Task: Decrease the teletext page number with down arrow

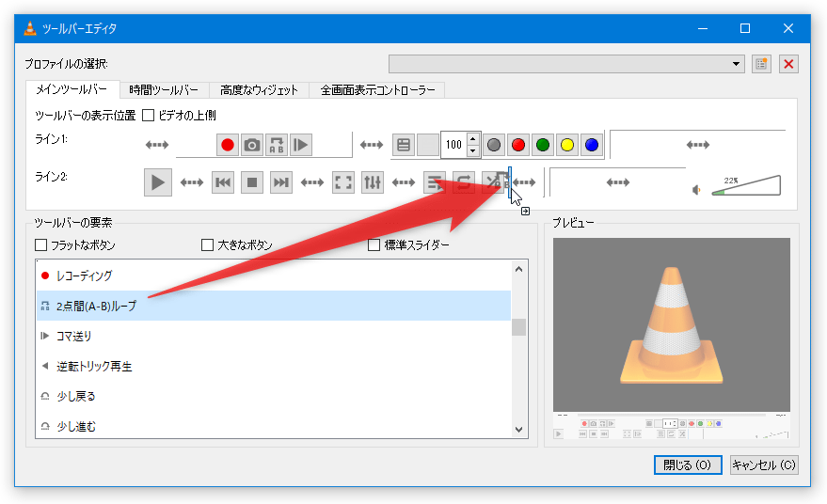Action: coord(473,150)
